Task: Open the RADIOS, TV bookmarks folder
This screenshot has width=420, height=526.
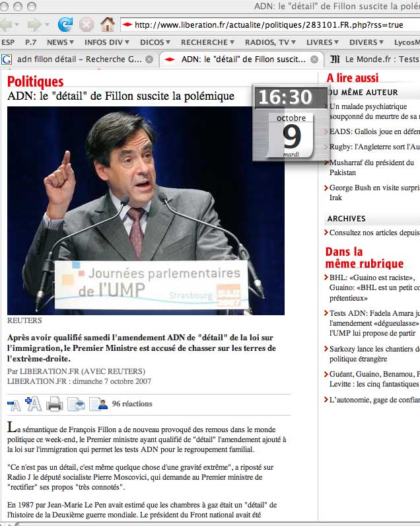Action: tap(270, 42)
